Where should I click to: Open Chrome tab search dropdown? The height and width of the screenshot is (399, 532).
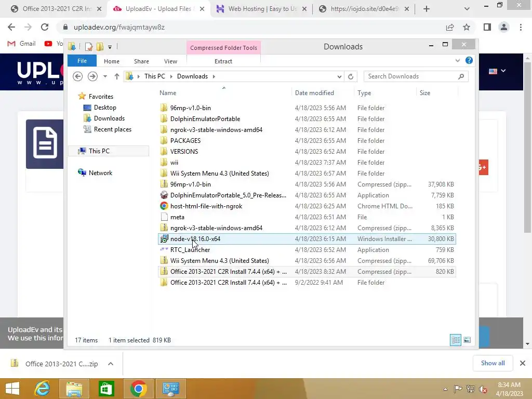click(x=467, y=9)
